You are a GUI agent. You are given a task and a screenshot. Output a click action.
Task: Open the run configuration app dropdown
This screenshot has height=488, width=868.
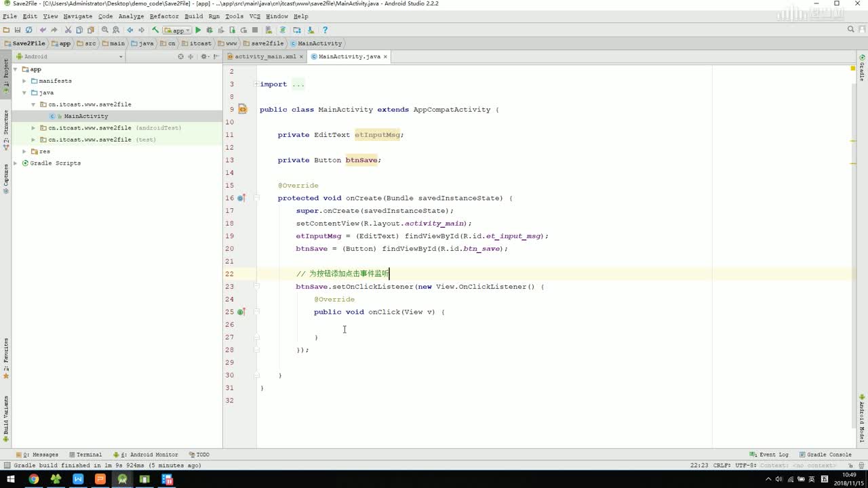click(x=177, y=30)
